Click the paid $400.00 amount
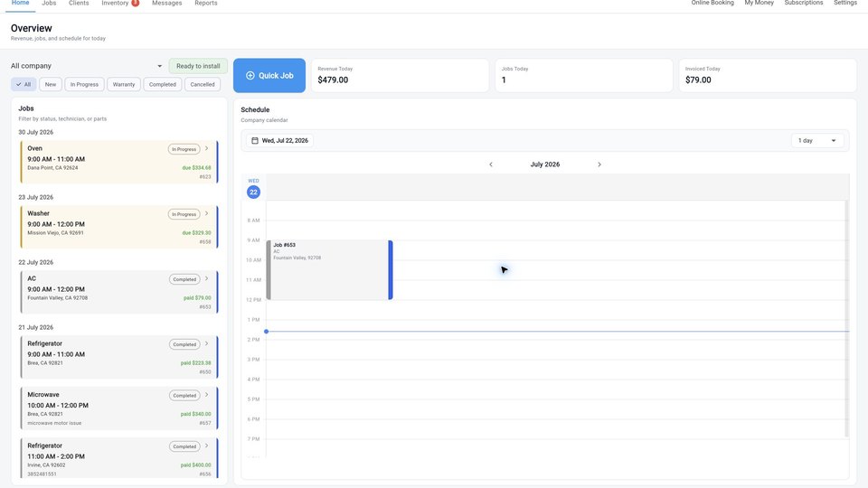The width and height of the screenshot is (868, 488). [195, 465]
